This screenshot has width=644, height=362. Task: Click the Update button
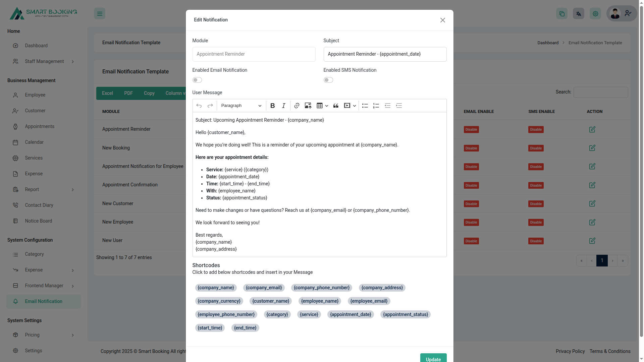pos(433,359)
